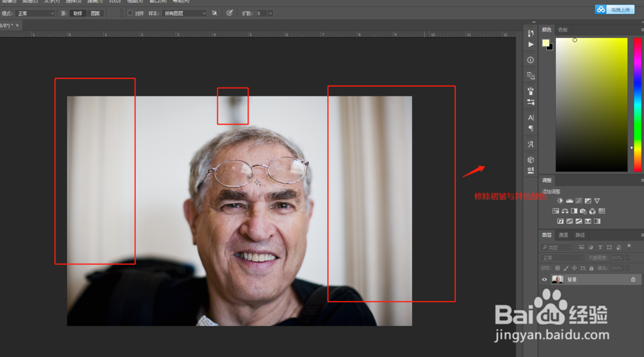The width and height of the screenshot is (644, 357).
Task: Open the Character panel icon
Action: click(531, 118)
